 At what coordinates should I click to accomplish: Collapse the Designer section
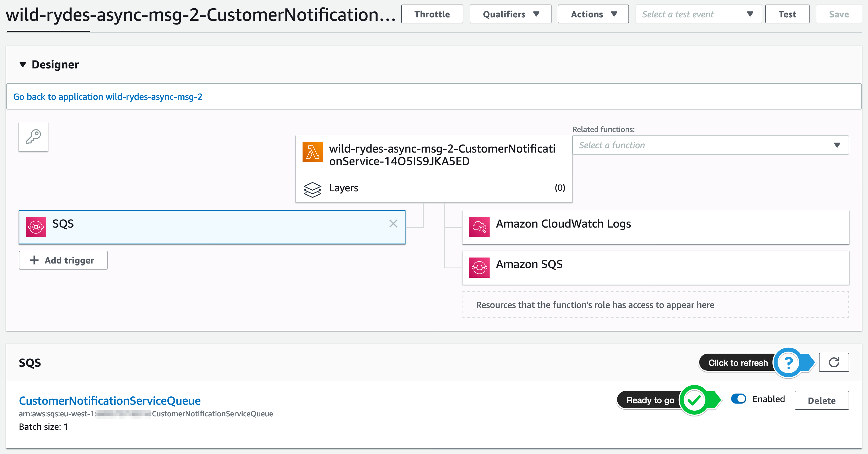coord(23,64)
